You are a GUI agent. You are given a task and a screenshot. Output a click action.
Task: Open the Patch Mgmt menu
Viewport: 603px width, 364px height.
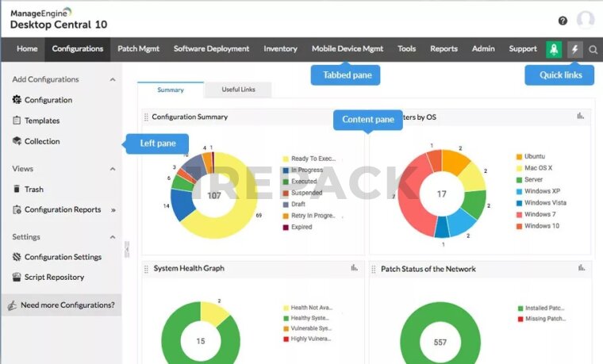tap(138, 48)
